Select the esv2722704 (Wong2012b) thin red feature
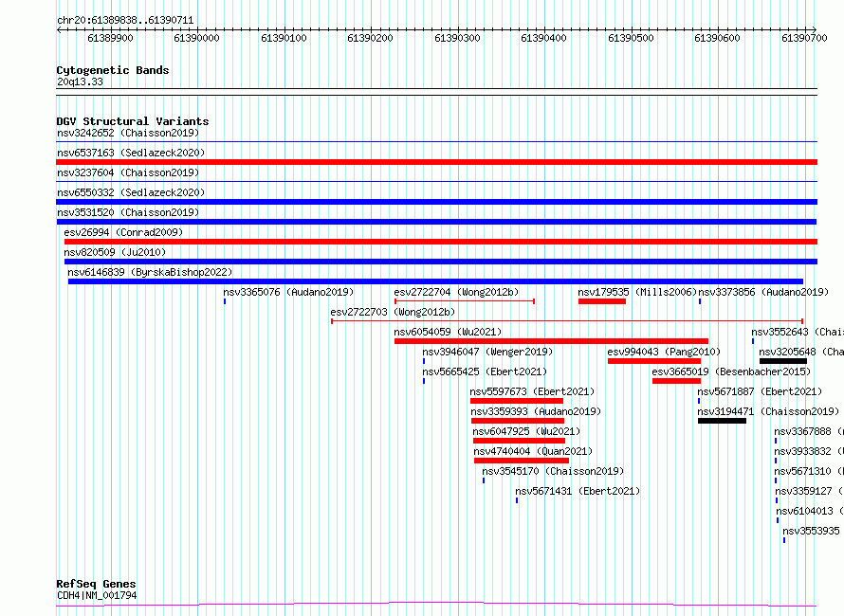 (465, 301)
